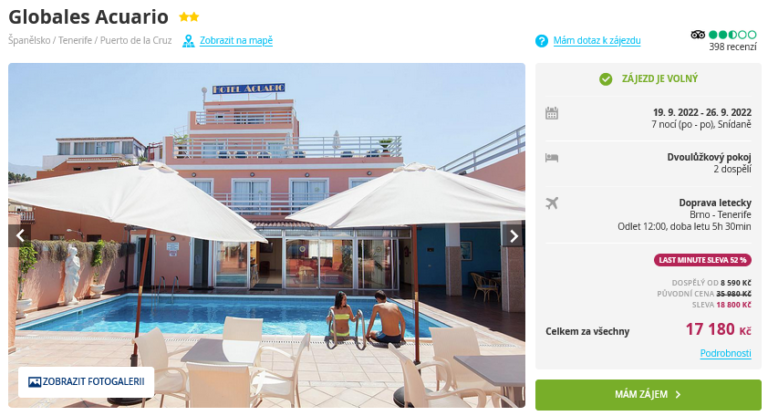768x416 pixels.
Task: Open the ZOBRAZIT FOTOGALERII gallery button
Action: click(x=86, y=382)
